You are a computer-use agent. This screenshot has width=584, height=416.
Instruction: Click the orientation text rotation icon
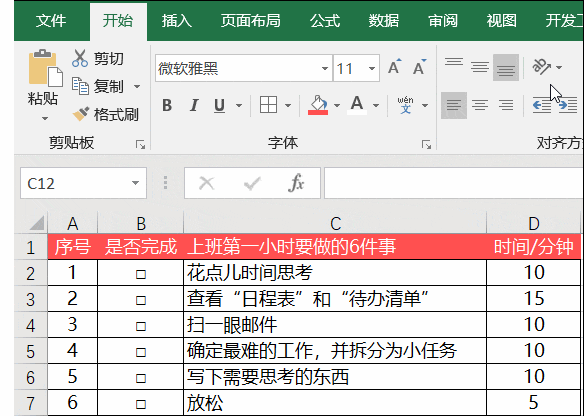(542, 67)
